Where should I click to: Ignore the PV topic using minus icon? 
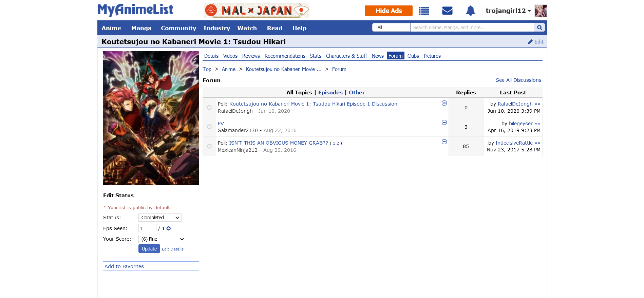click(x=444, y=123)
